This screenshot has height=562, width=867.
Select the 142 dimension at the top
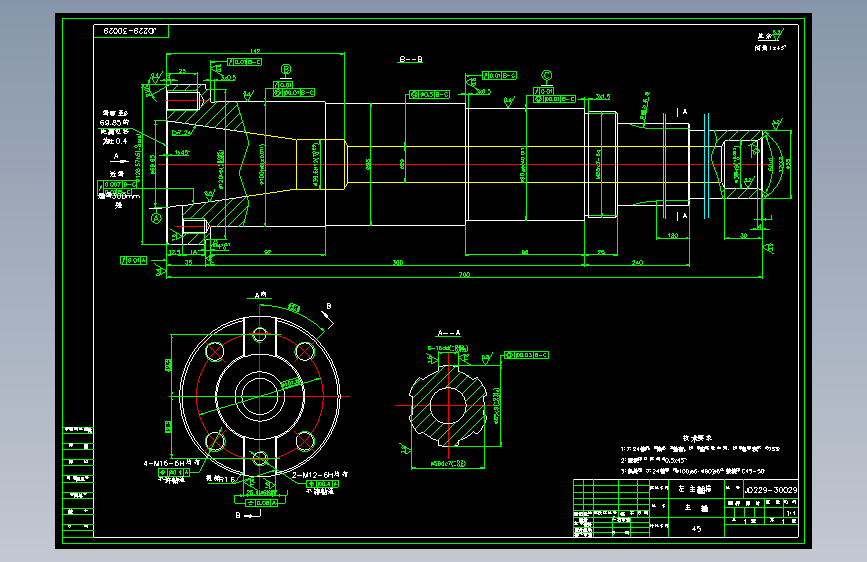(255, 51)
